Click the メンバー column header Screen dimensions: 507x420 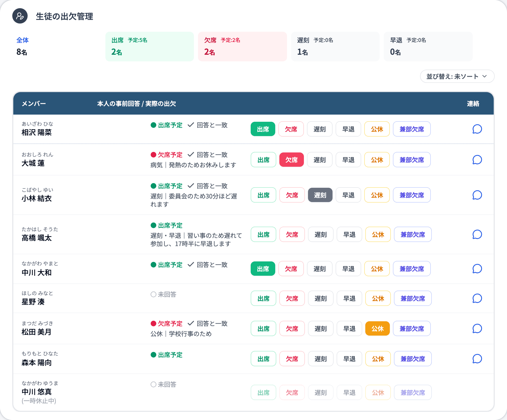click(34, 104)
